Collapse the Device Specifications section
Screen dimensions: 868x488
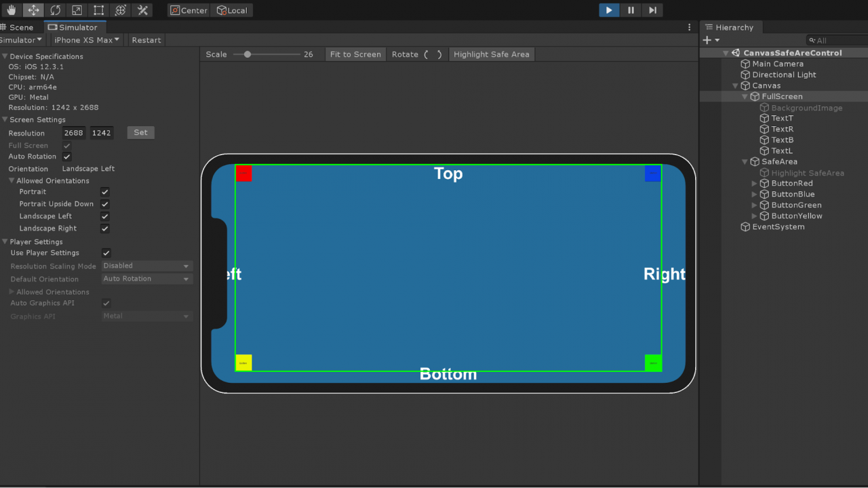(5, 57)
